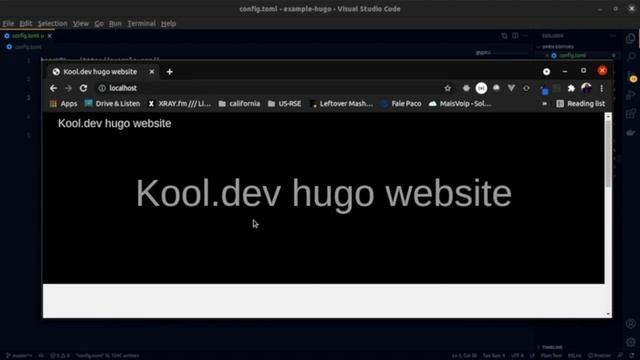Click the cursor position in the status bar
Viewport: 640px width, 360px height.
click(464, 356)
